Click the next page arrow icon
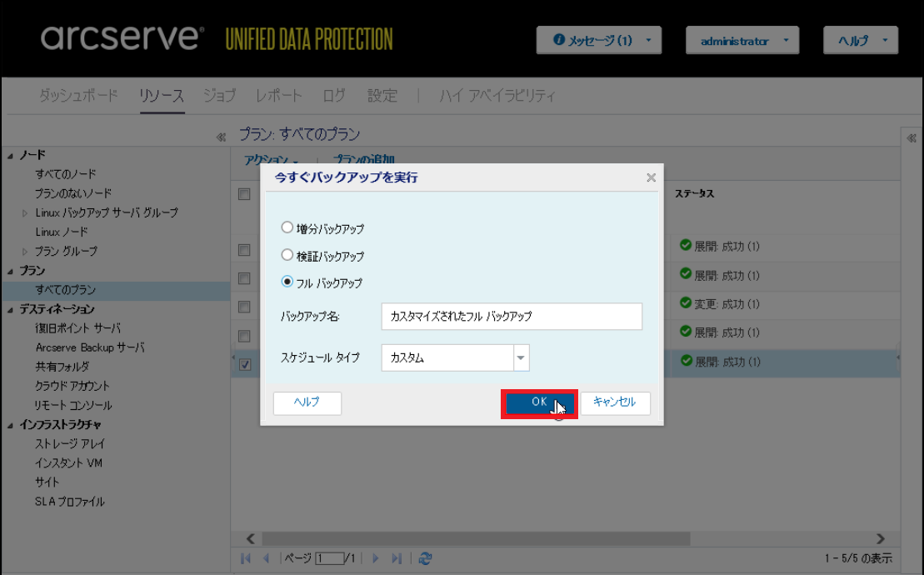Viewport: 924px width, 575px height. (x=376, y=557)
